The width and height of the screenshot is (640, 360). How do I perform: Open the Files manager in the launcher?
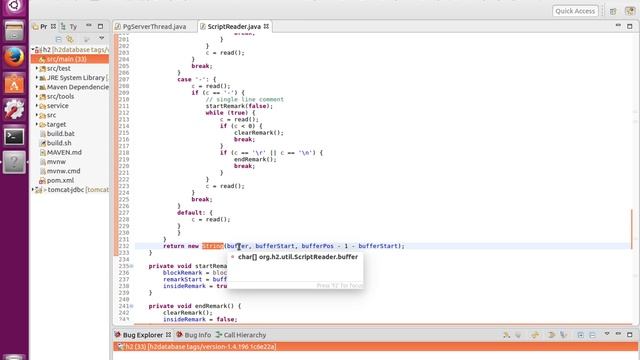click(x=14, y=31)
